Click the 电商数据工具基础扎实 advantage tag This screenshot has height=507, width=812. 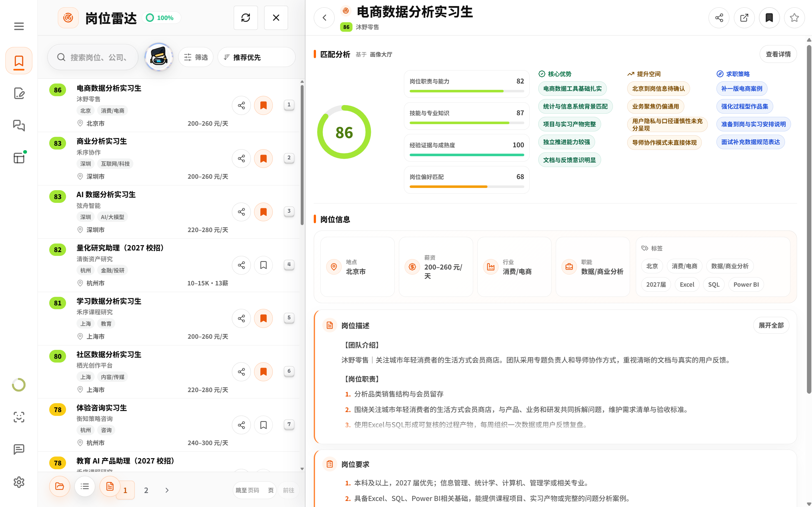572,89
